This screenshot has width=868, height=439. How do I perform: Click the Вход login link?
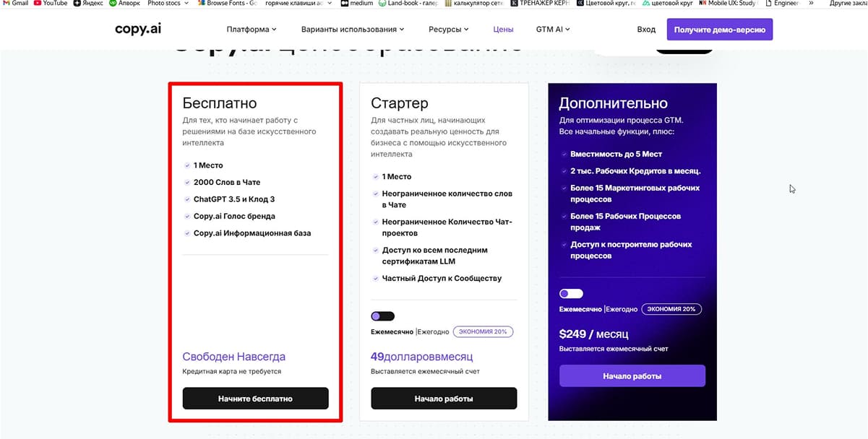point(646,30)
